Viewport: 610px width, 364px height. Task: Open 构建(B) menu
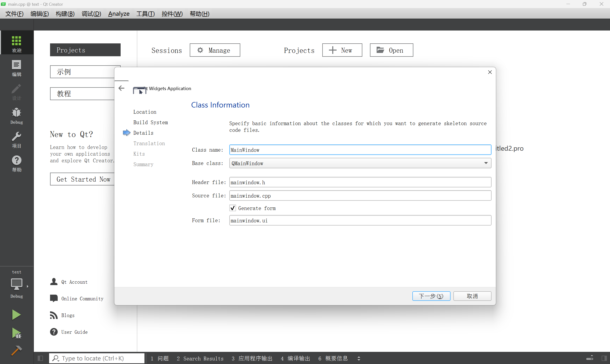[x=65, y=14]
